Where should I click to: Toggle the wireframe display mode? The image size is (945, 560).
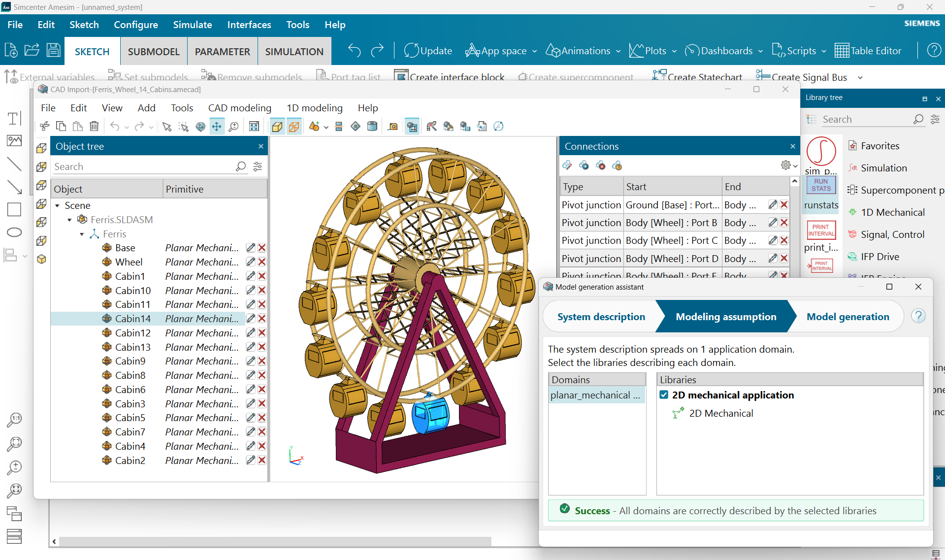tap(294, 127)
